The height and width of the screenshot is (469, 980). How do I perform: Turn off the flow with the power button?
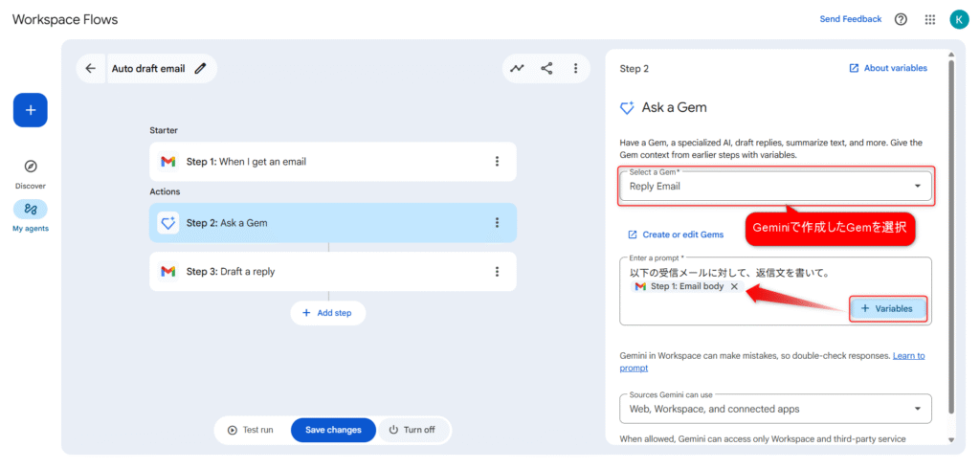(412, 430)
